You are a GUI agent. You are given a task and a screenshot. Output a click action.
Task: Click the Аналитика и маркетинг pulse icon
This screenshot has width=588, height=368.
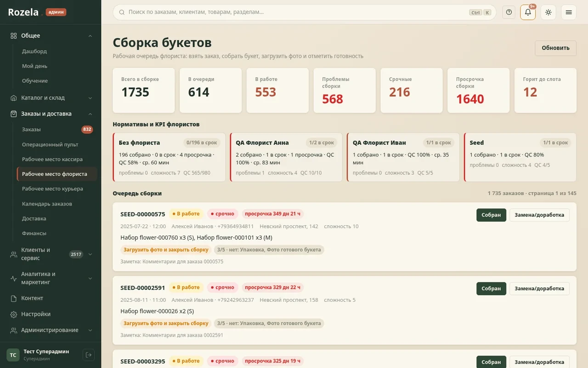coord(14,278)
